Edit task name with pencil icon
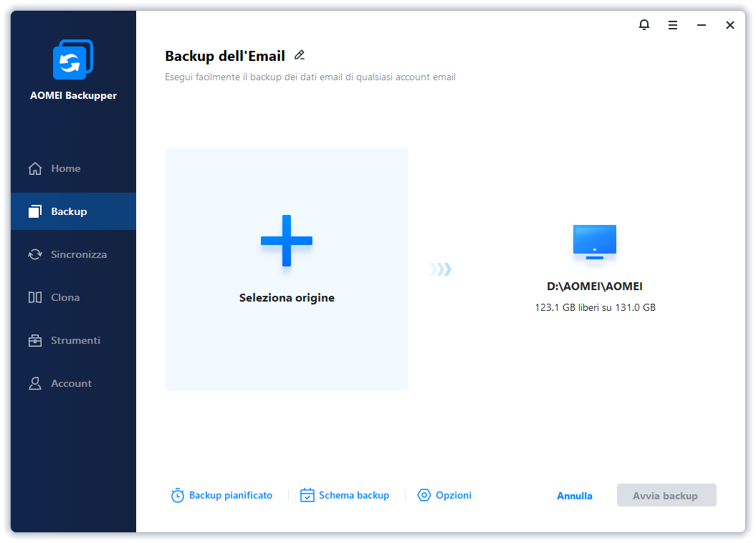Image resolution: width=756 pixels, height=543 pixels. pos(300,55)
